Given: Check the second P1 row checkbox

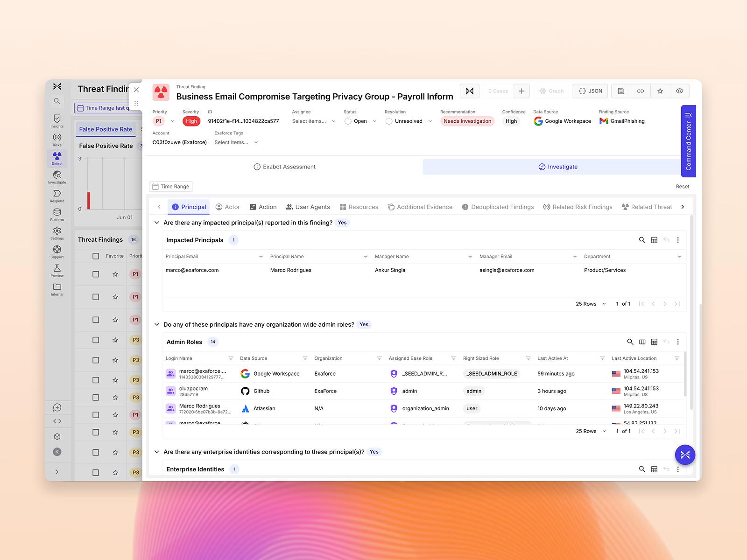Looking at the screenshot, I should coord(96,297).
